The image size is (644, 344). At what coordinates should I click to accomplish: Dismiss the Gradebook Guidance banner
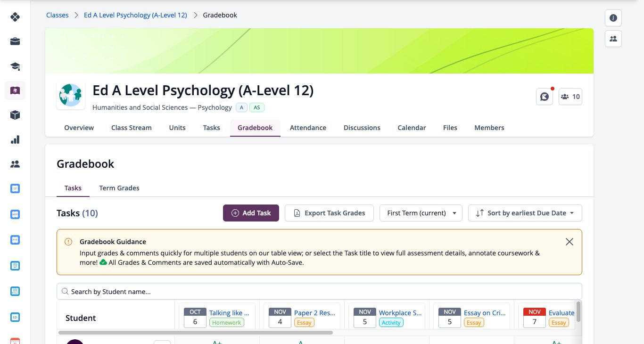[x=570, y=242]
